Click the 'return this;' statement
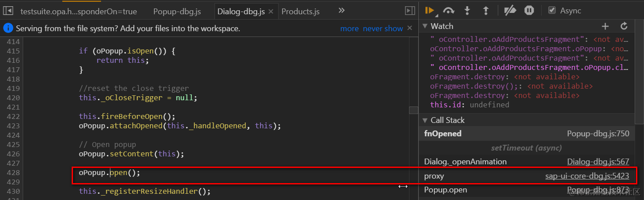This screenshot has width=644, height=200. tap(122, 60)
